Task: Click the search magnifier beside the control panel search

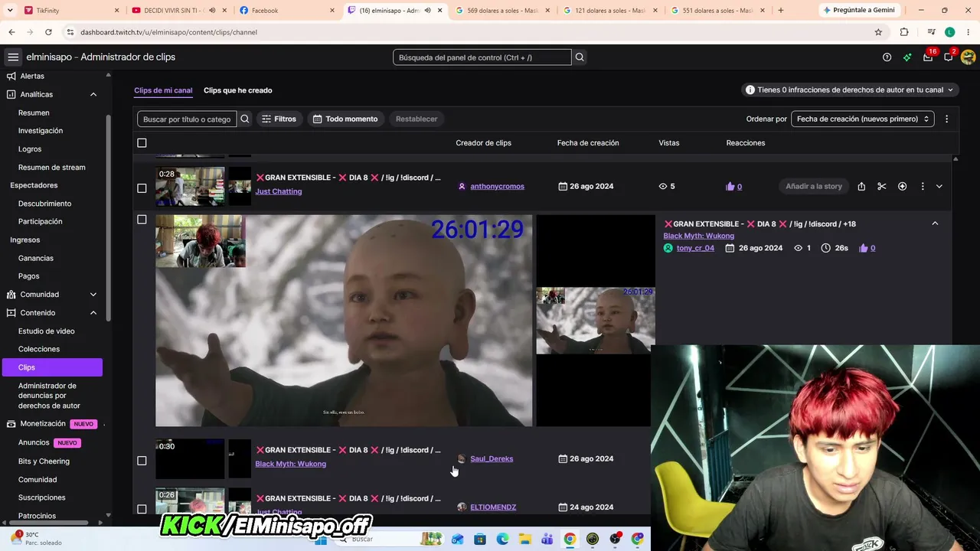Action: [580, 57]
